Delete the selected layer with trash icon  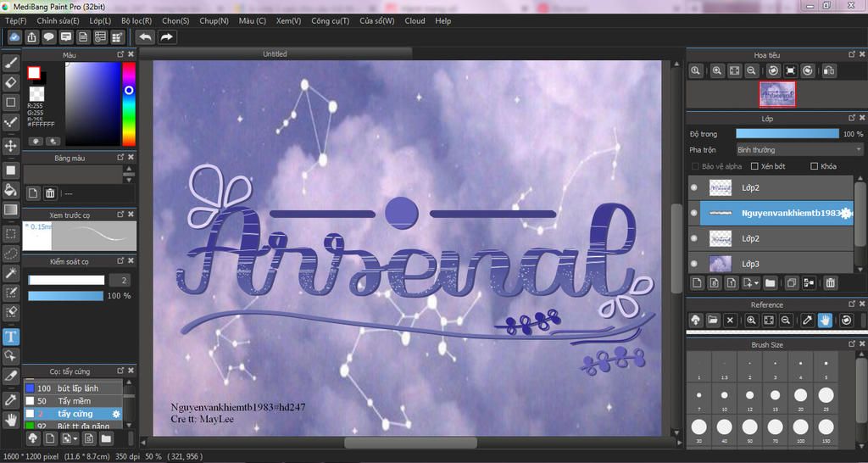click(830, 283)
